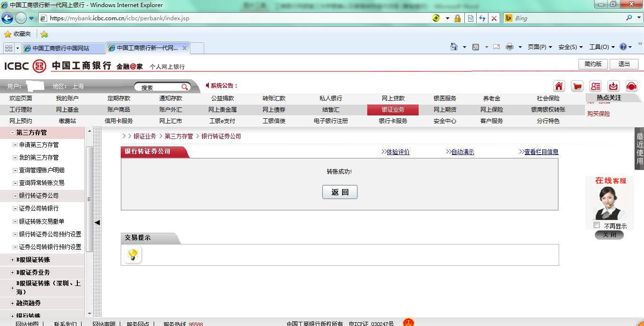Click the IE forward arrow button

pyautogui.click(x=21, y=18)
